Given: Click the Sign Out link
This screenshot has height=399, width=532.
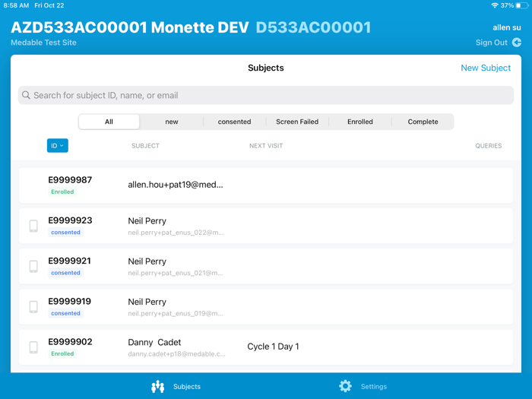Looking at the screenshot, I should tap(491, 43).
